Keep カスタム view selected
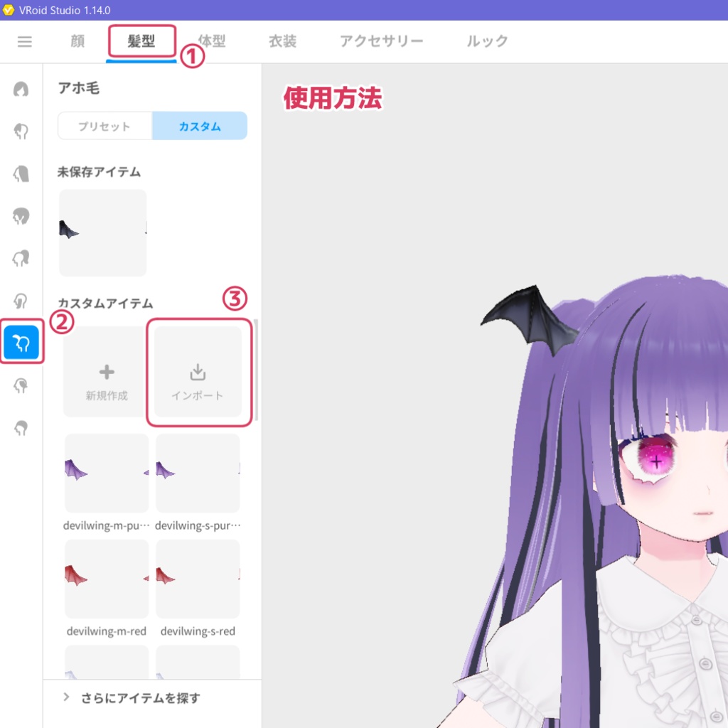This screenshot has width=728, height=728. coord(200,125)
